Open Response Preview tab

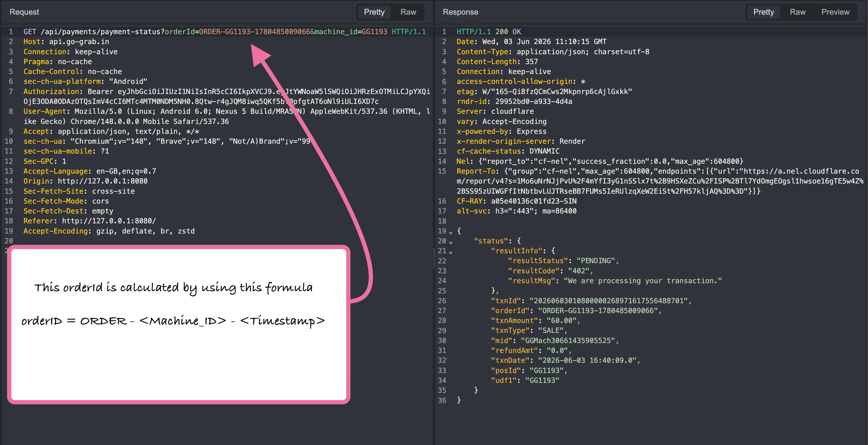835,12
